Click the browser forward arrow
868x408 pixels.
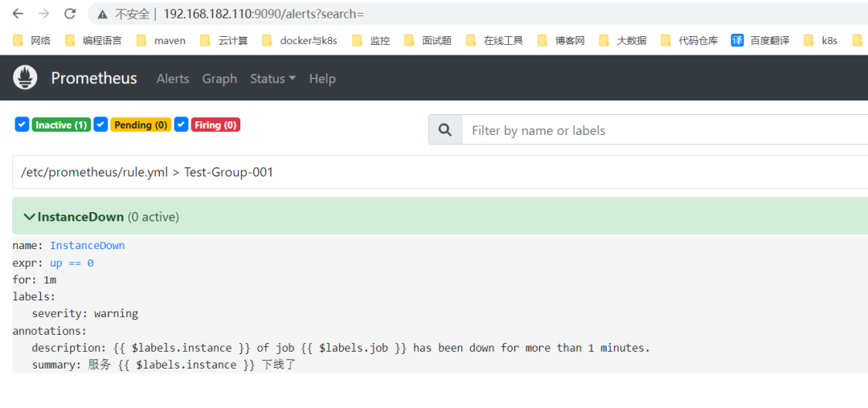[x=43, y=14]
